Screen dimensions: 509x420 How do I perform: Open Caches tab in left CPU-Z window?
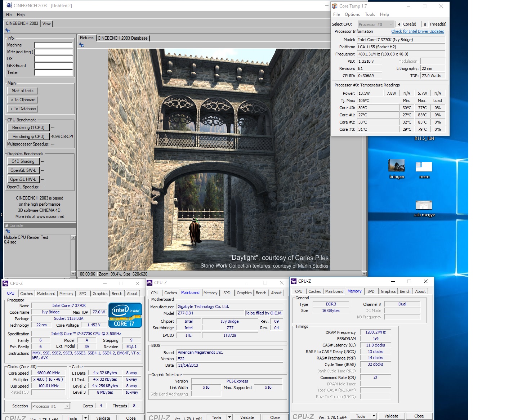point(26,294)
